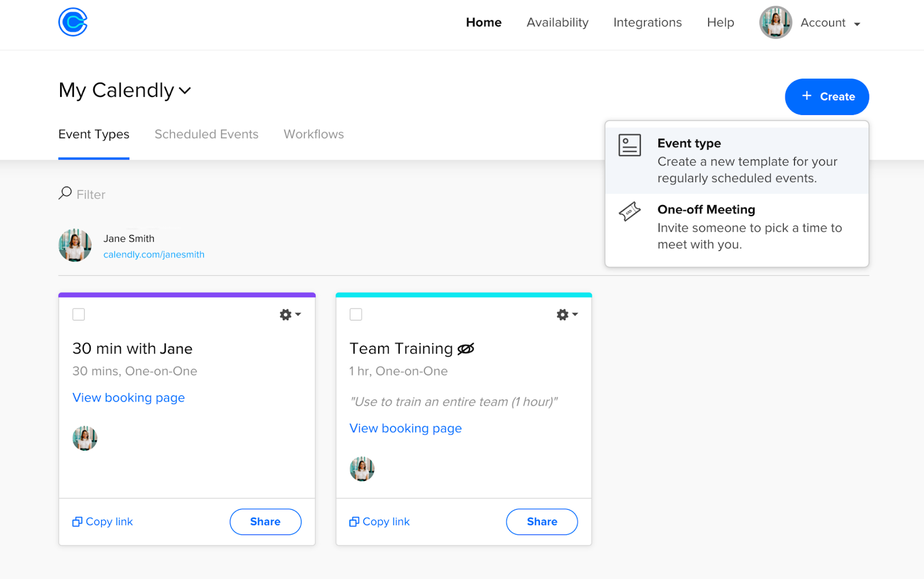Copy link for 30 min with Jane
This screenshot has height=579, width=924.
tap(103, 522)
